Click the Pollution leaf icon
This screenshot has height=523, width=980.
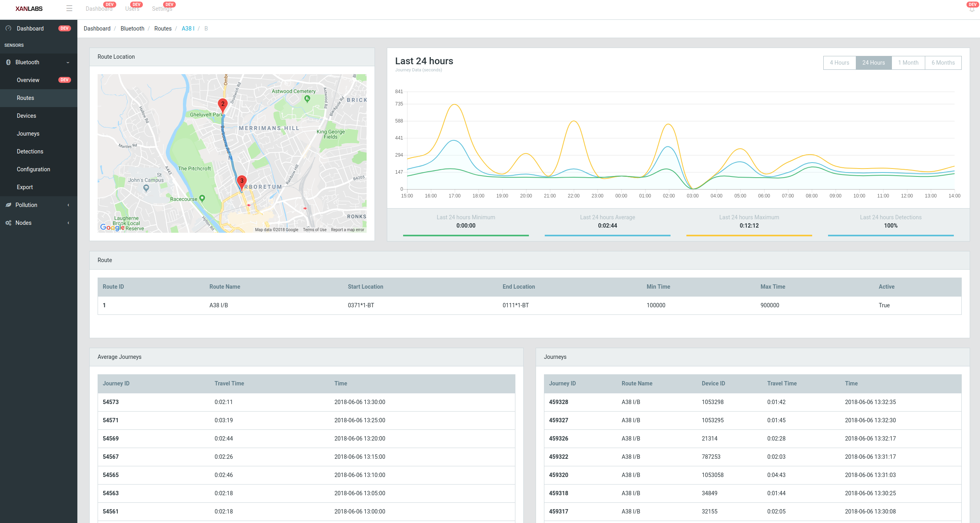pyautogui.click(x=8, y=205)
